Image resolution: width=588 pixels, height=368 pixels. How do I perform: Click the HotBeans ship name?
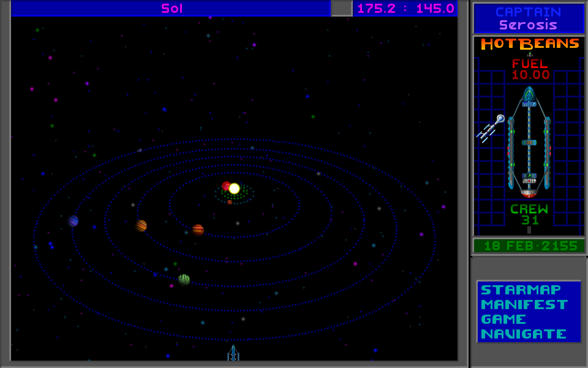pyautogui.click(x=530, y=44)
